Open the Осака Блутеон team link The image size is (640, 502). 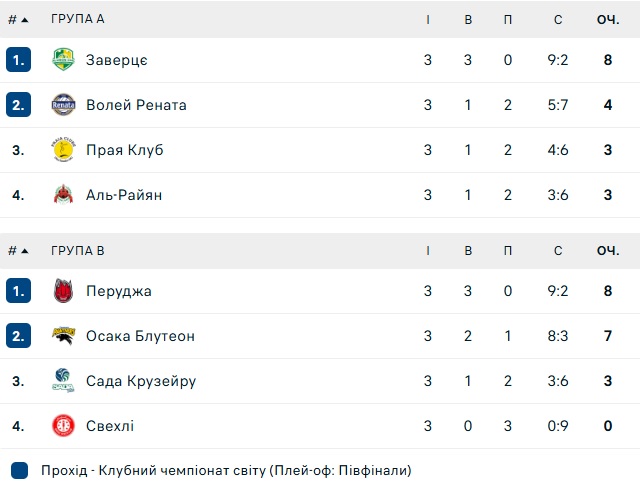tap(140, 336)
